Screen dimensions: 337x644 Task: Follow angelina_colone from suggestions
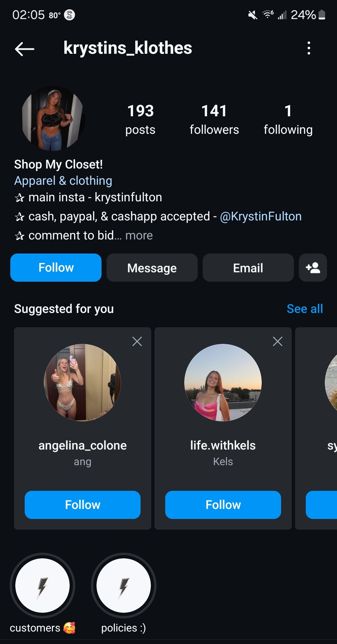pyautogui.click(x=82, y=505)
